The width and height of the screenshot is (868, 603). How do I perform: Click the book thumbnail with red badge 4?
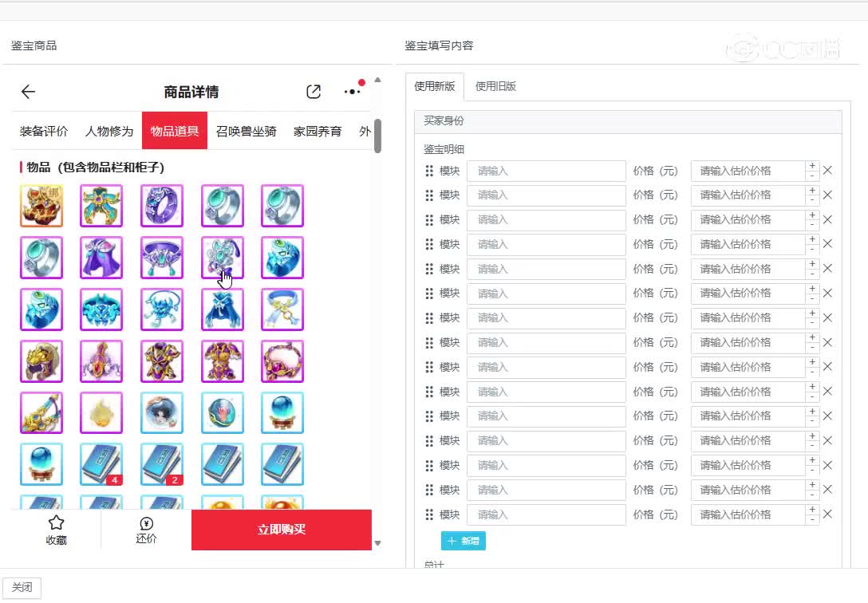click(x=101, y=464)
